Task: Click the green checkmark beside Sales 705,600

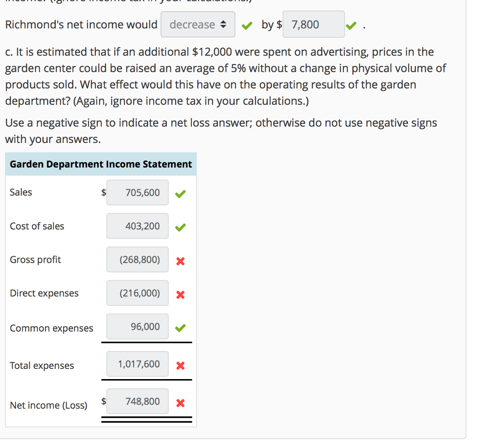Action: point(180,194)
